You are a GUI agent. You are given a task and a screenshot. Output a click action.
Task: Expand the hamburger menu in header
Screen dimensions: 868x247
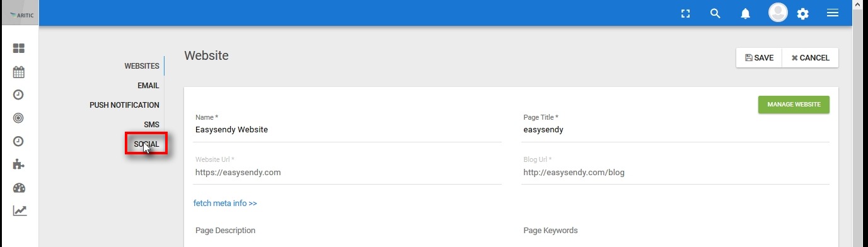[x=833, y=13]
